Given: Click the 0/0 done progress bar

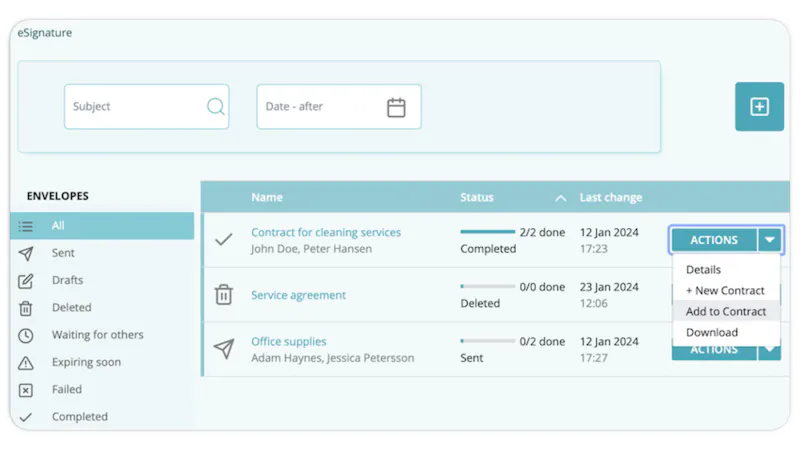Looking at the screenshot, I should (487, 286).
